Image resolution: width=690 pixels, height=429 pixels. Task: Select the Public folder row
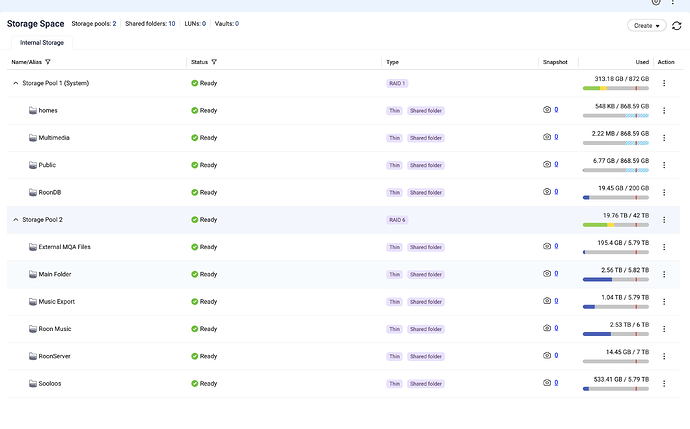point(343,165)
